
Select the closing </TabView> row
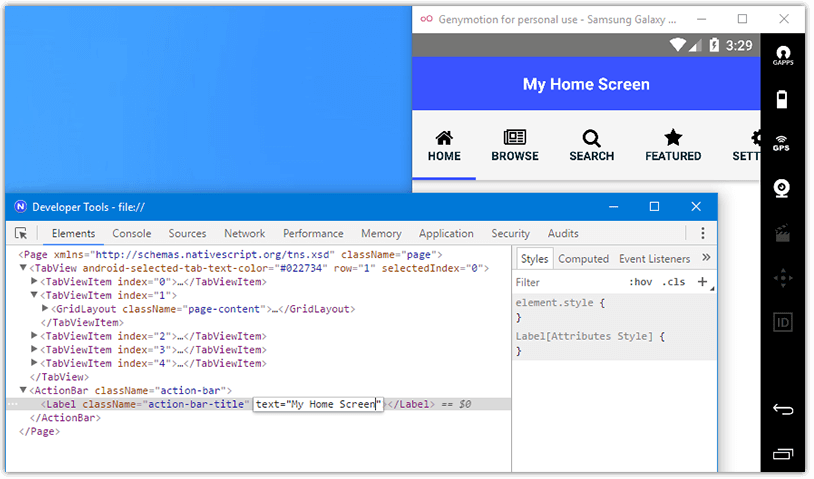pyautogui.click(x=59, y=377)
